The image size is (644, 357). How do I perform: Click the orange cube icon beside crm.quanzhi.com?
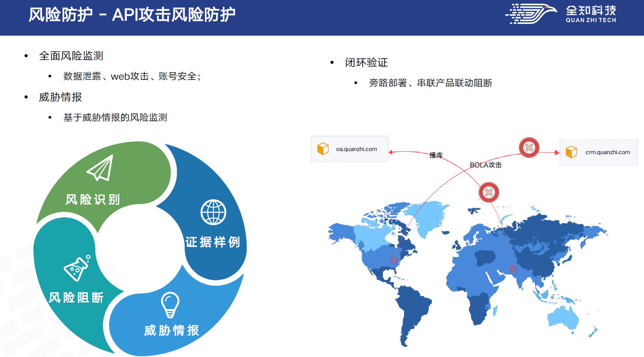[572, 152]
